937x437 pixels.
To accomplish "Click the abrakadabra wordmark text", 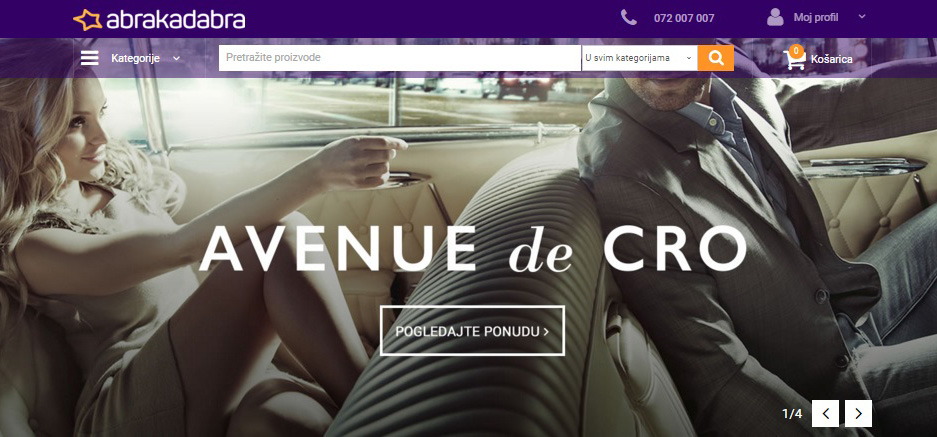I will click(176, 20).
